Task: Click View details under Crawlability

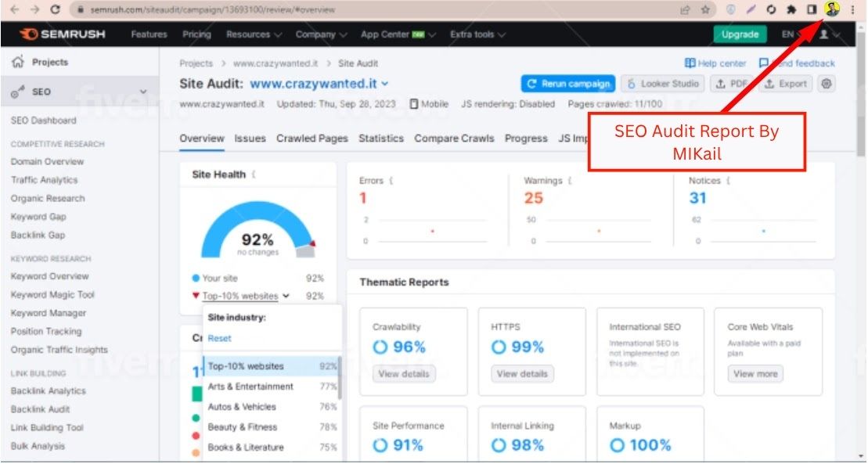Action: [x=404, y=374]
